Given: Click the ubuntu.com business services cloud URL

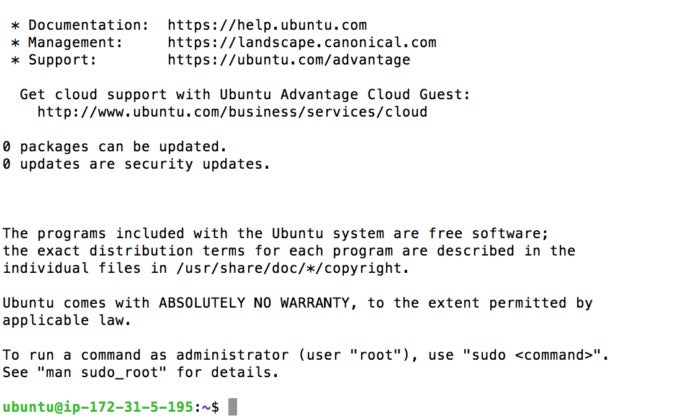Looking at the screenshot, I should (232, 112).
